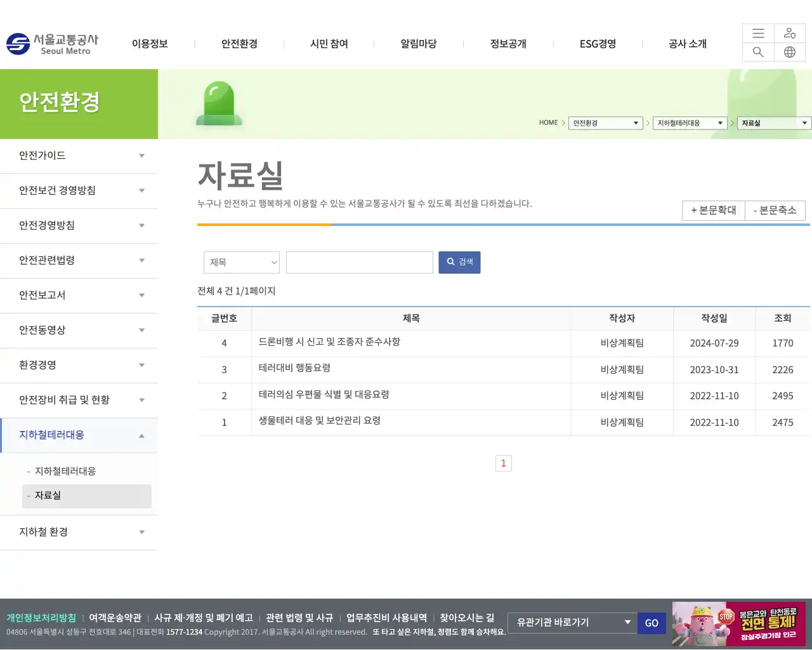The width and height of the screenshot is (812, 650).
Task: Click the -본문축소 button
Action: click(775, 210)
